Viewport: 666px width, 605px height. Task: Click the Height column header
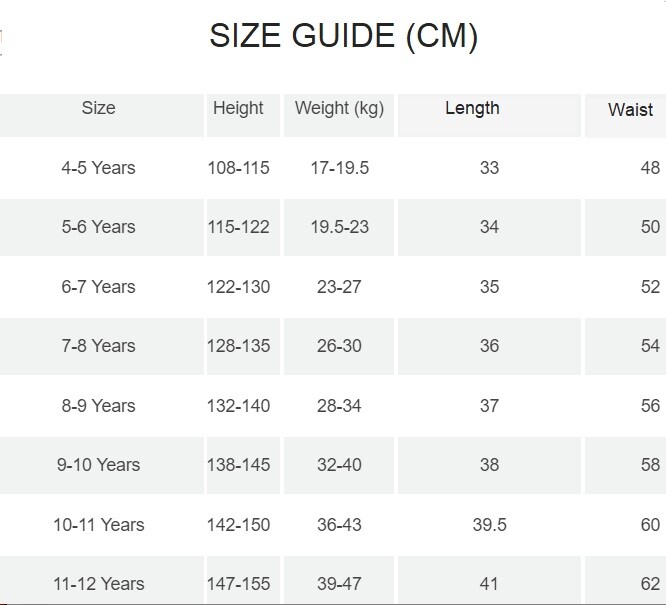coord(238,108)
